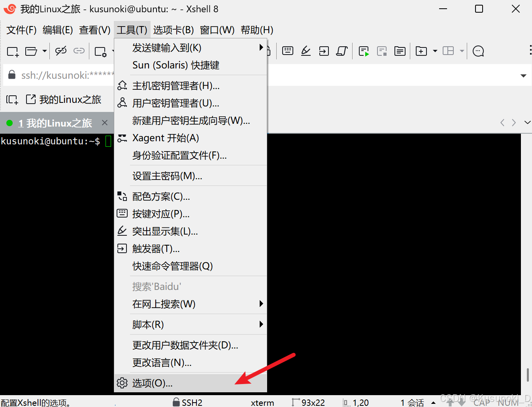Click the SSH2 status bar entry
Viewport: 532px width, 407px height.
point(188,402)
